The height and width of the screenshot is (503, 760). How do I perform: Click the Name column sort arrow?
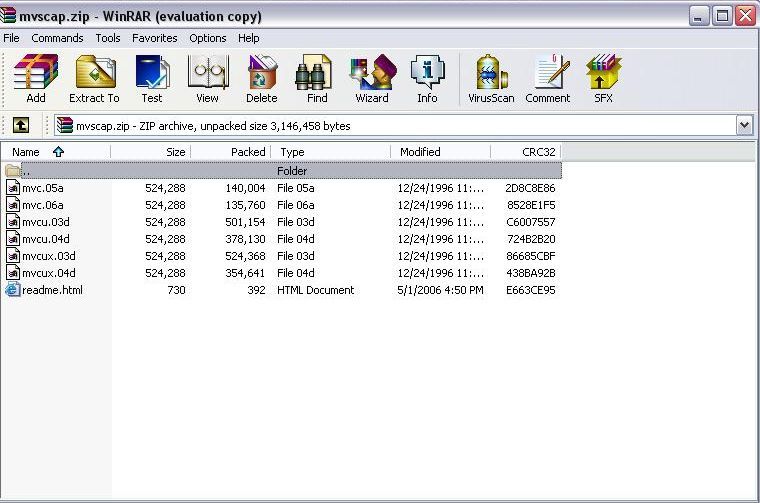(58, 151)
